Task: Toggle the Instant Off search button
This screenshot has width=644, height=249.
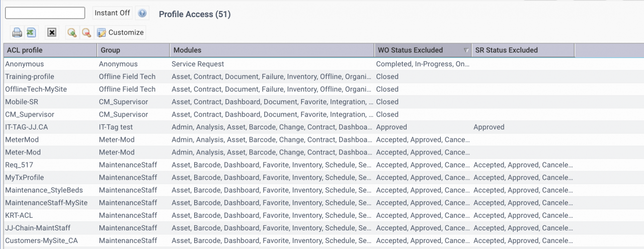Action: click(x=112, y=13)
